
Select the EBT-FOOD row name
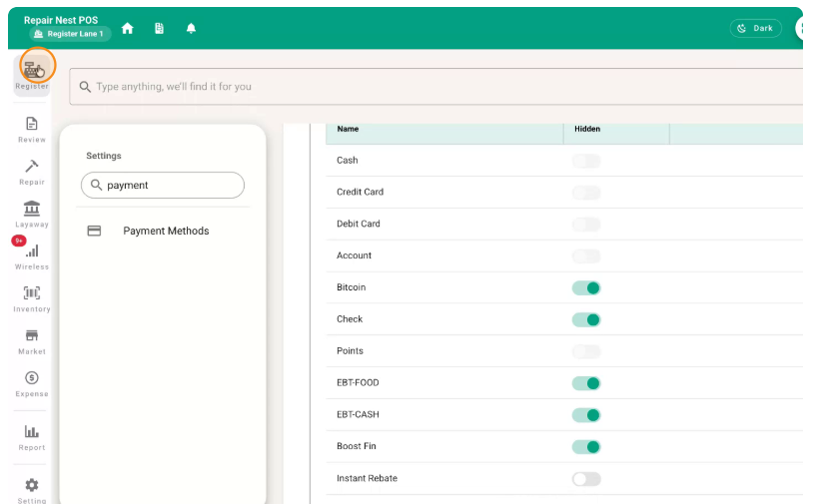coord(358,382)
